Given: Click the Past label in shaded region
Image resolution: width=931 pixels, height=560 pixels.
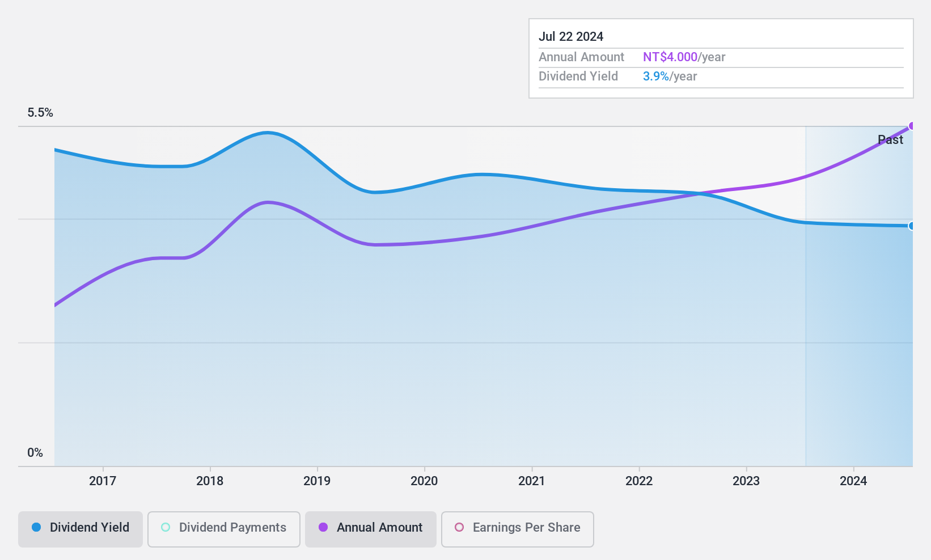Looking at the screenshot, I should point(890,140).
